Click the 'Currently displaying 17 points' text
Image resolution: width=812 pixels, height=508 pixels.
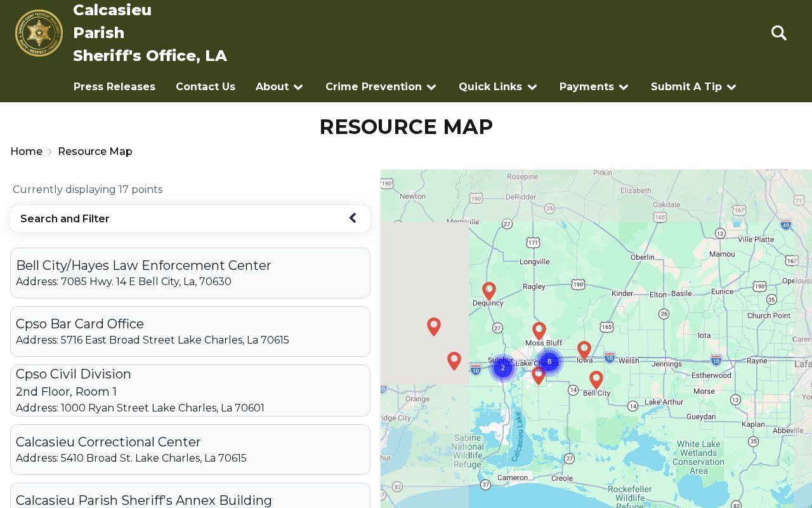point(88,190)
